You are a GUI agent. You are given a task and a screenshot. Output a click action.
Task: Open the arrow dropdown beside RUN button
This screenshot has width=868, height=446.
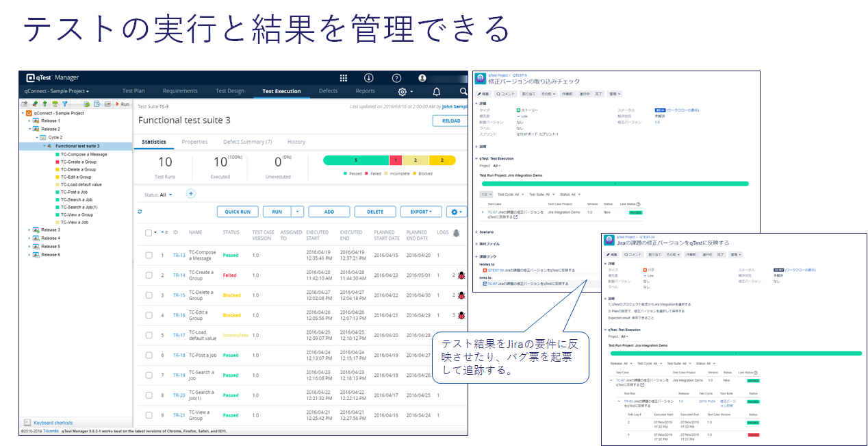point(297,212)
